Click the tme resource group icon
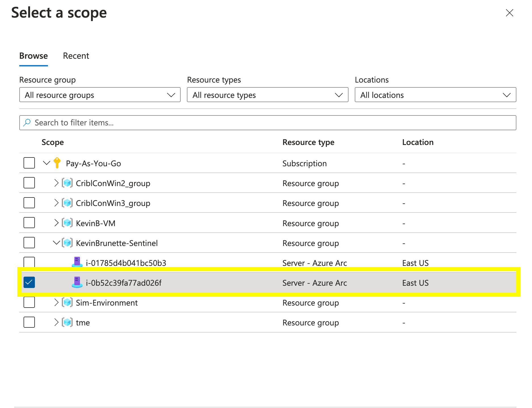The height and width of the screenshot is (408, 532). point(67,322)
